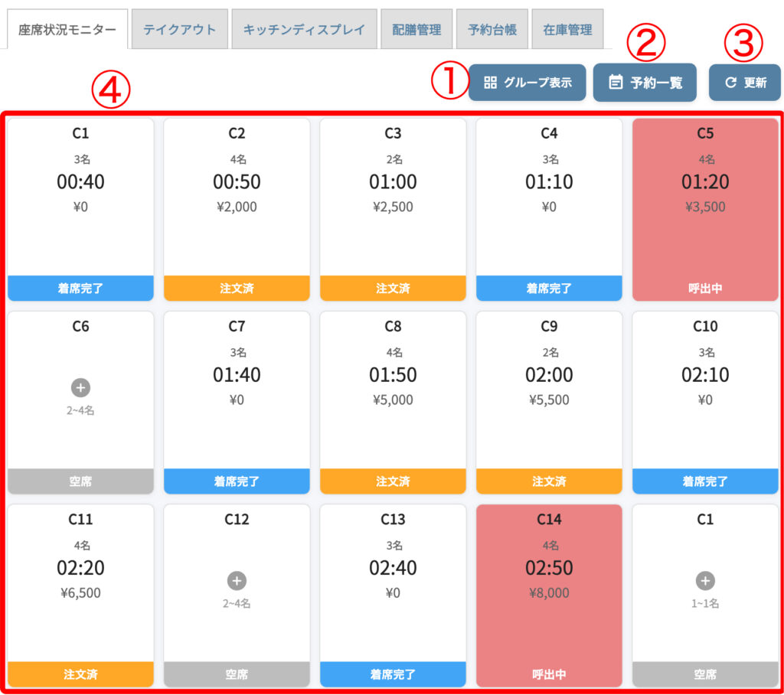784x695 pixels.
Task: Click the refresh icon in 更新 button
Action: (x=730, y=83)
